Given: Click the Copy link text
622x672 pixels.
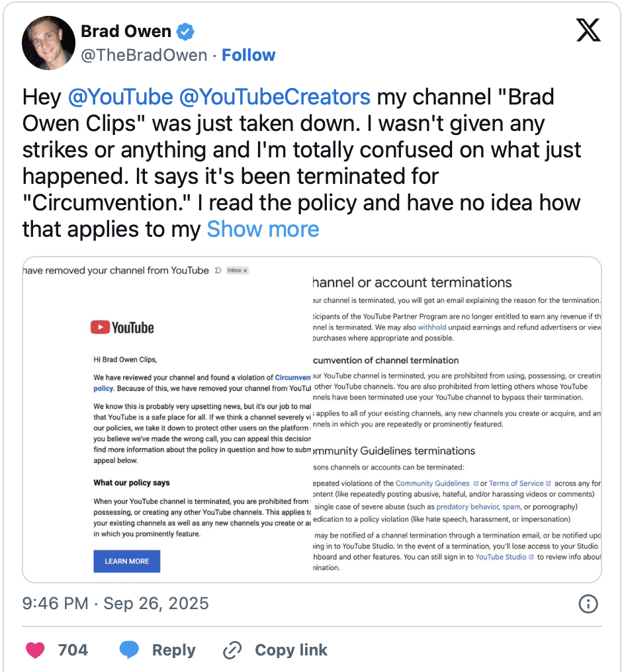Looking at the screenshot, I should [291, 650].
